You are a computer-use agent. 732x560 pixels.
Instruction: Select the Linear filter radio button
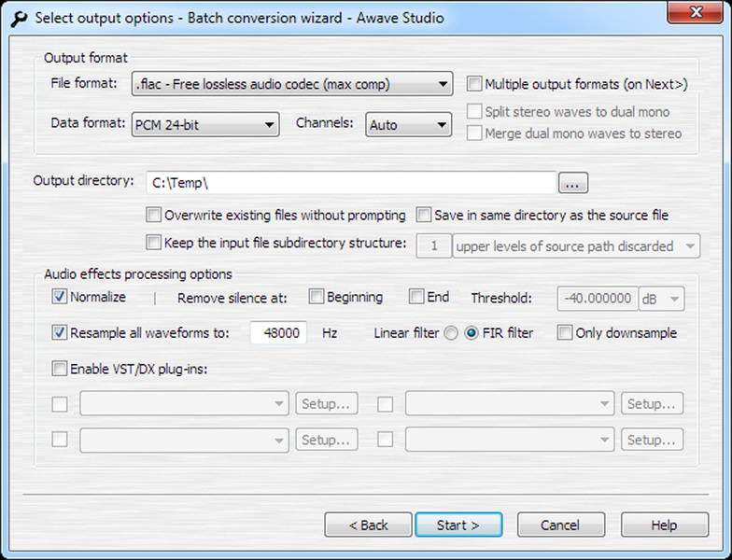pyautogui.click(x=451, y=333)
